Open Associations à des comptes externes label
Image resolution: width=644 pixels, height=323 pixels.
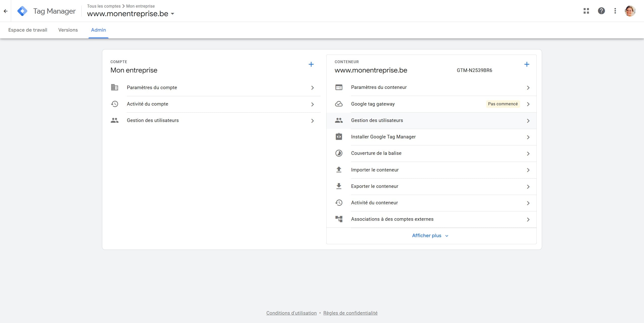(x=392, y=219)
